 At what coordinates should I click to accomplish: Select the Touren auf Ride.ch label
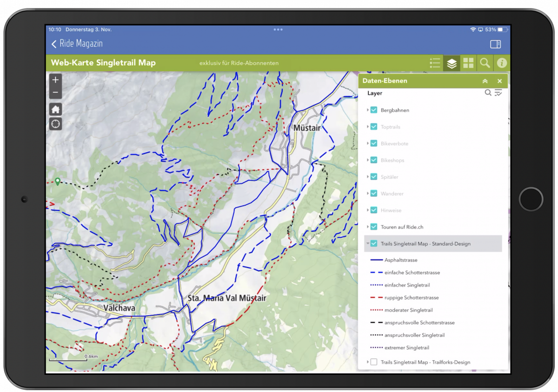(x=402, y=227)
